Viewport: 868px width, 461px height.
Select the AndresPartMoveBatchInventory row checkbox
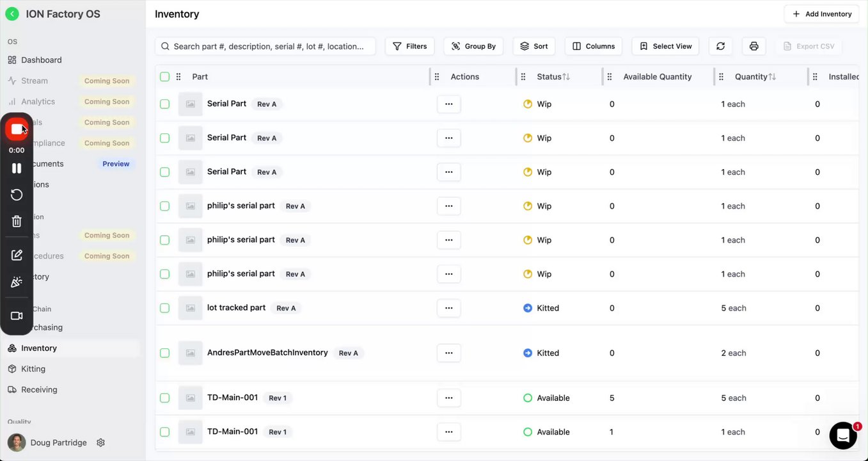(164, 353)
